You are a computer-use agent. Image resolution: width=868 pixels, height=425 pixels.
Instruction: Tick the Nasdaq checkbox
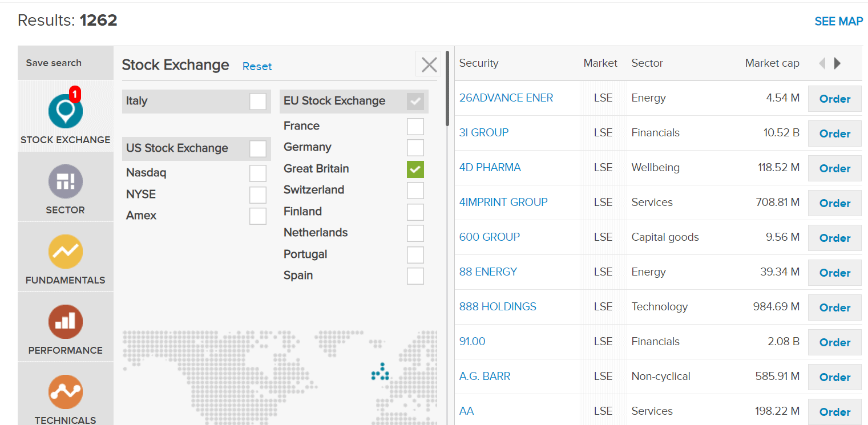258,173
